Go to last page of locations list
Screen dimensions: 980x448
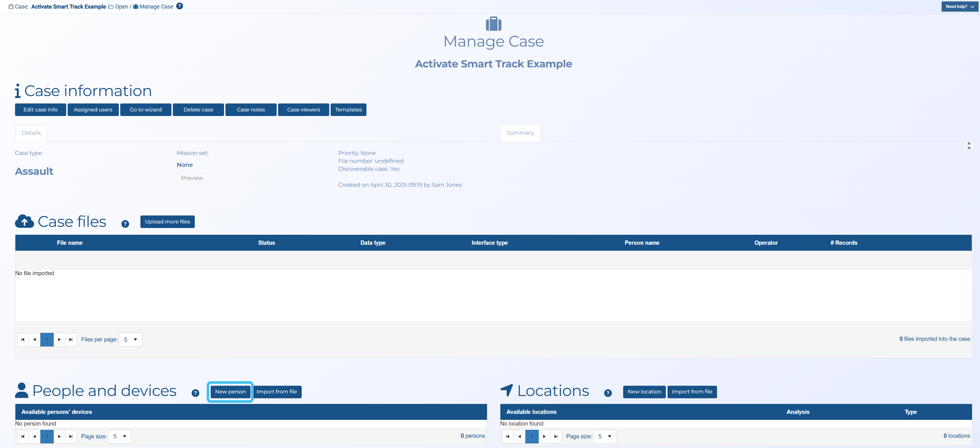tap(556, 436)
